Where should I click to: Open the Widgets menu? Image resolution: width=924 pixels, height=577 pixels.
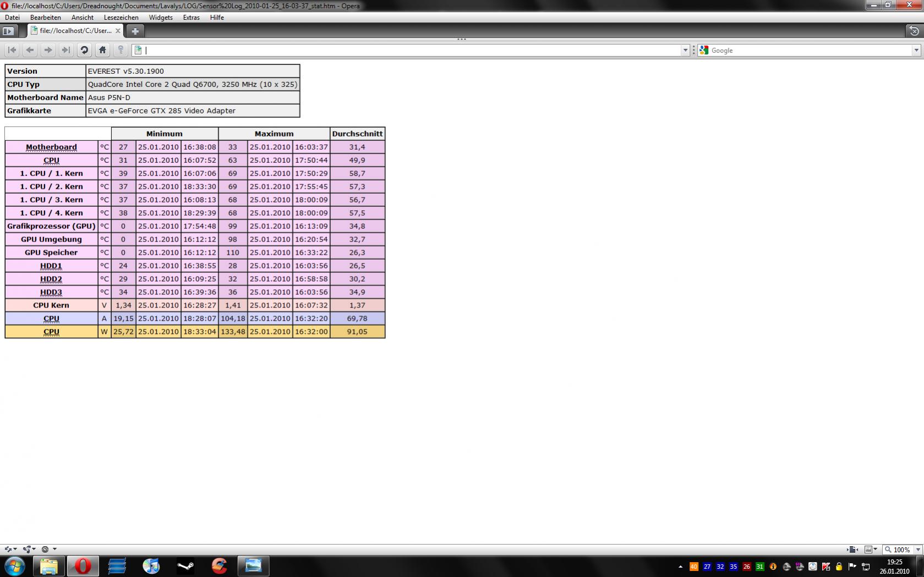point(161,18)
